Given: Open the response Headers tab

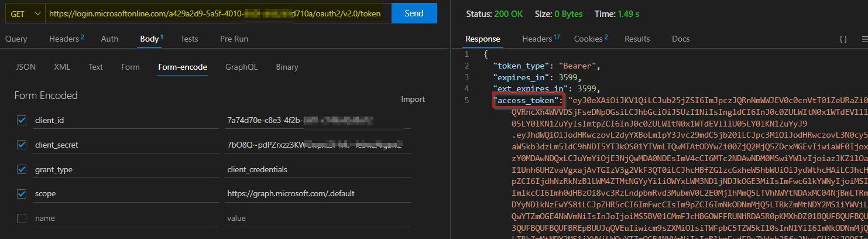Looking at the screenshot, I should click(x=541, y=39).
